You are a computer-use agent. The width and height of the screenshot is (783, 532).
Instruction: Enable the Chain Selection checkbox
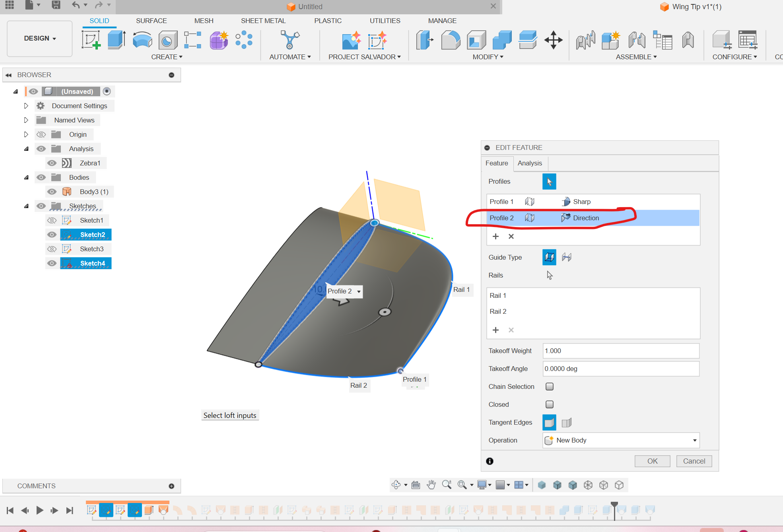[x=549, y=386]
